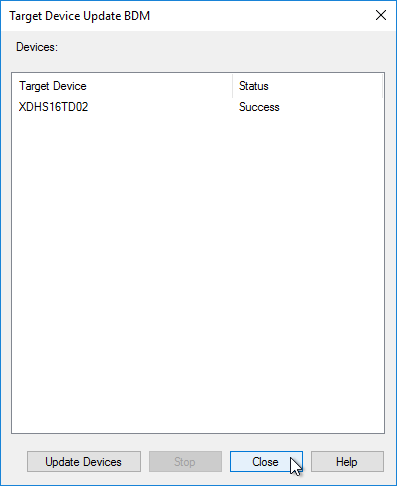Get assistance through the Help button

347,462
